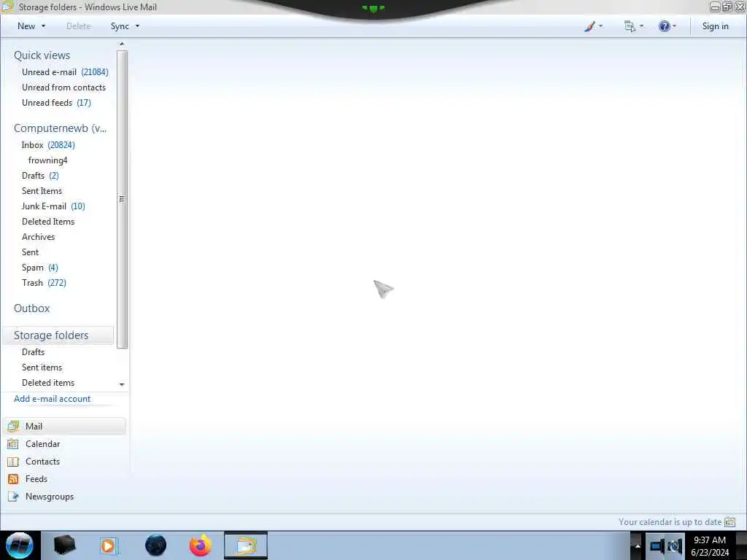Open the Trash (272) folder
The height and width of the screenshot is (560, 747).
(x=44, y=282)
